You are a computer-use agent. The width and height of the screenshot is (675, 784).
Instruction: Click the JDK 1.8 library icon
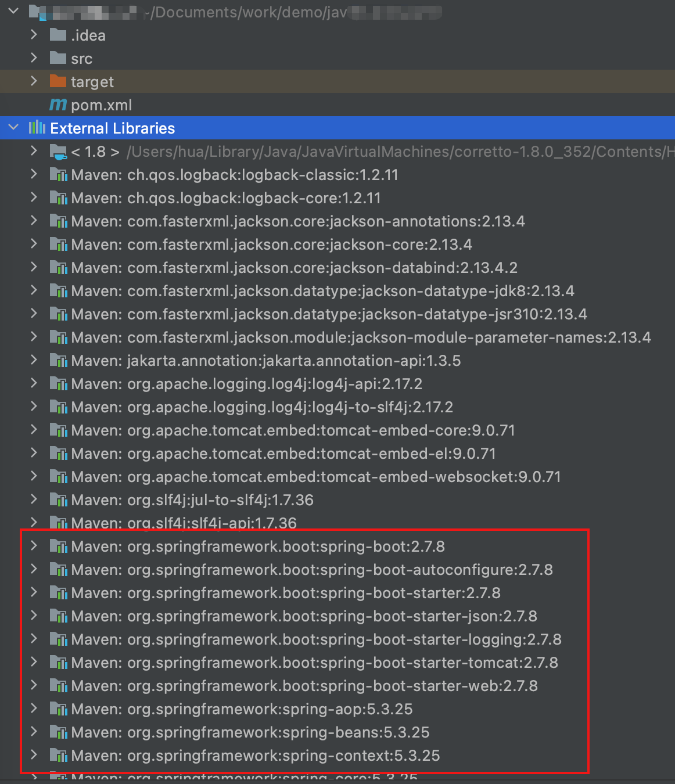[59, 152]
